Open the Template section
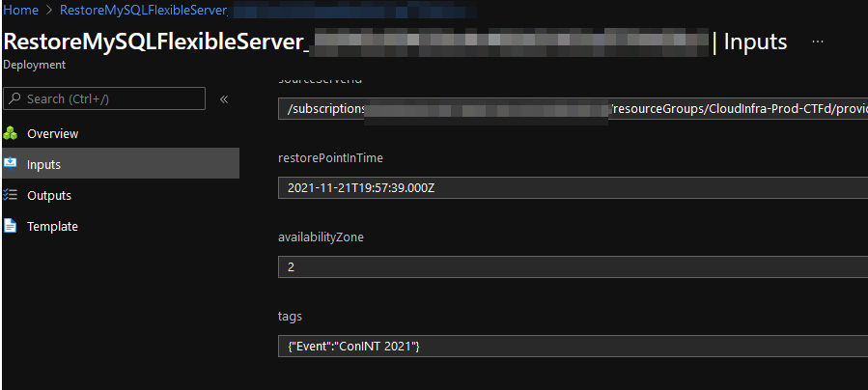868x390 pixels. point(52,226)
